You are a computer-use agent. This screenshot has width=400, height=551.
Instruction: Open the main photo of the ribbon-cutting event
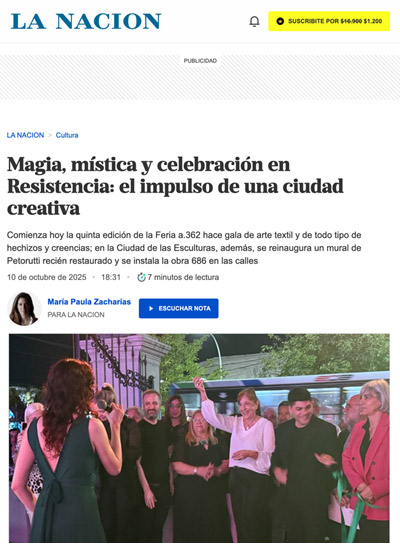point(199,438)
